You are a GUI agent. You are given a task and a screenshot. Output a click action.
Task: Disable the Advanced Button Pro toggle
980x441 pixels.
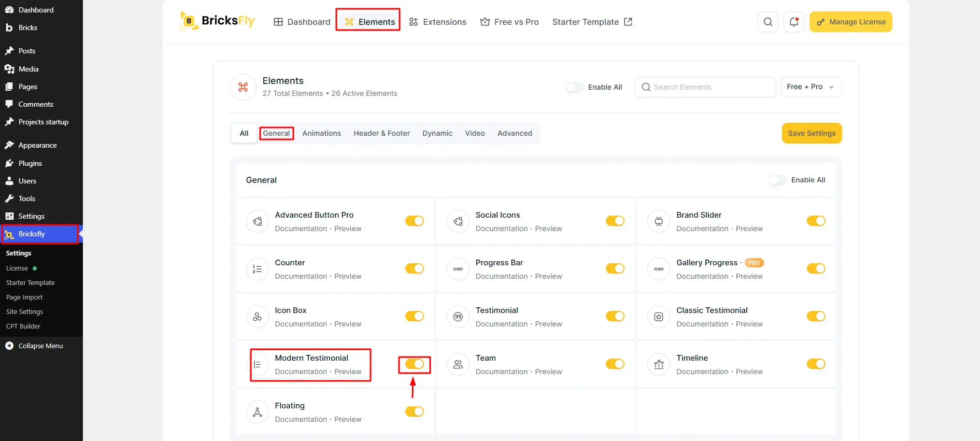coord(415,221)
